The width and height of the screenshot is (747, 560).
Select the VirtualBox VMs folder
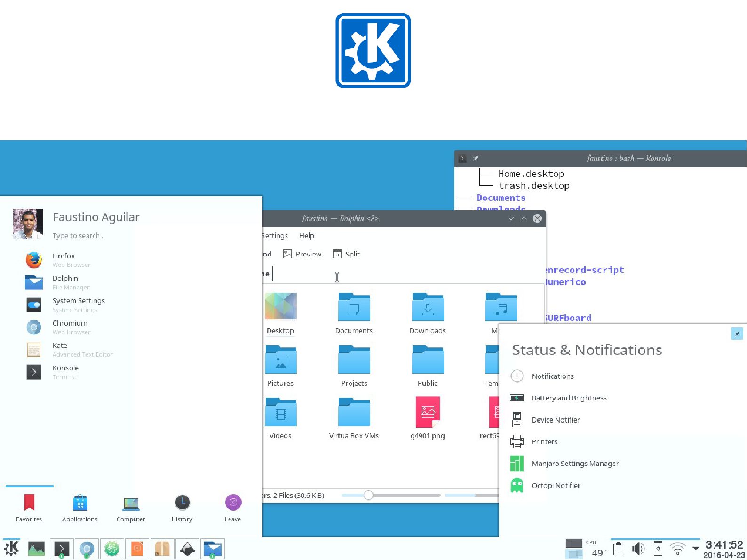tap(354, 418)
